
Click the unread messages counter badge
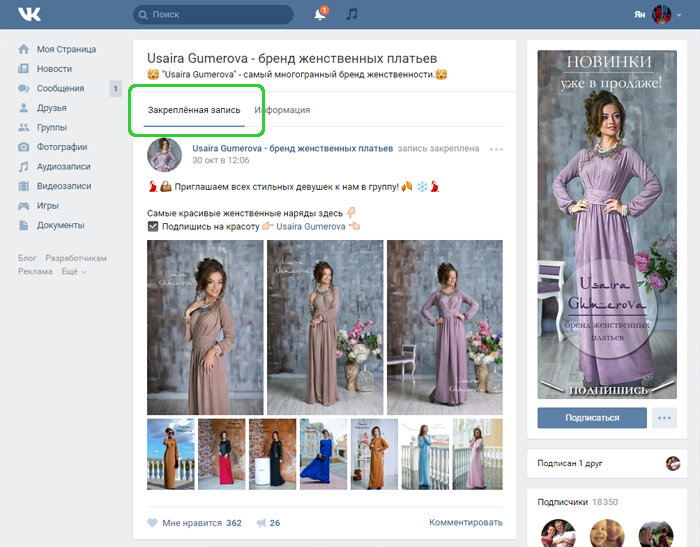116,88
